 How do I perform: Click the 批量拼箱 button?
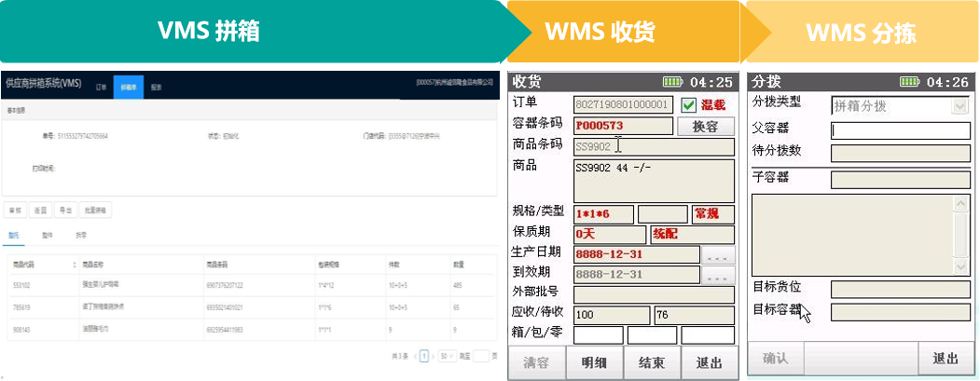tap(96, 210)
